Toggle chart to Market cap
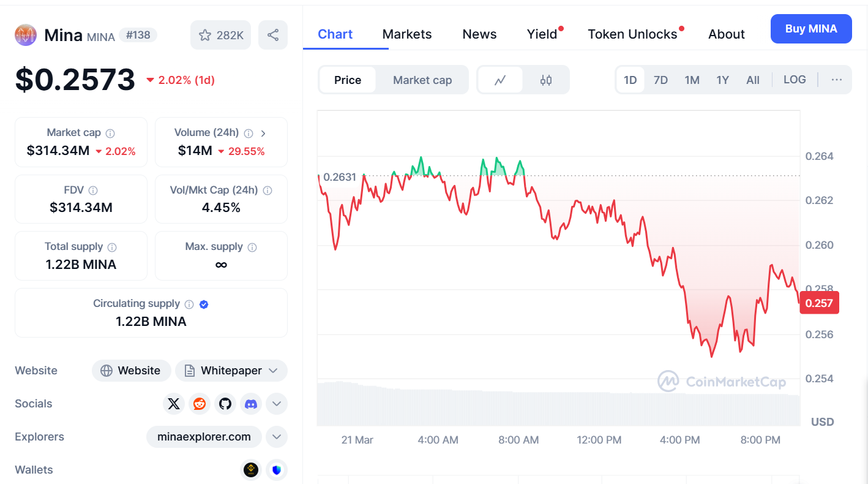The width and height of the screenshot is (868, 484). tap(422, 80)
